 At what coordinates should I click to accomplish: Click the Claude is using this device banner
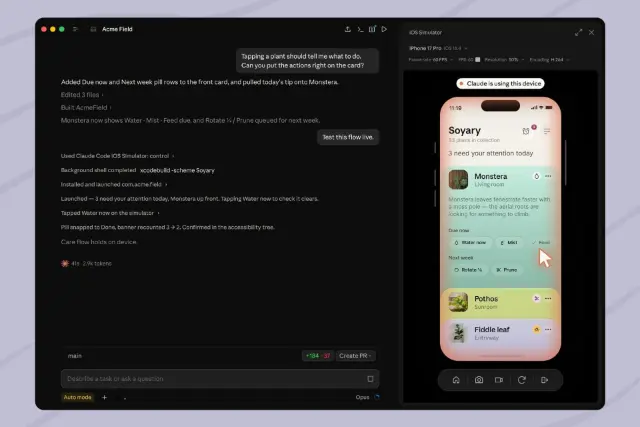500,83
